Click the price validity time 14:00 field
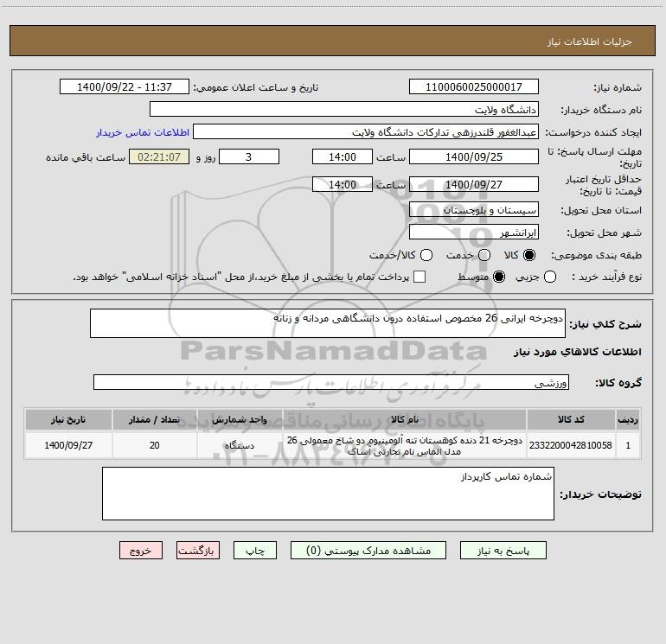 pos(343,184)
